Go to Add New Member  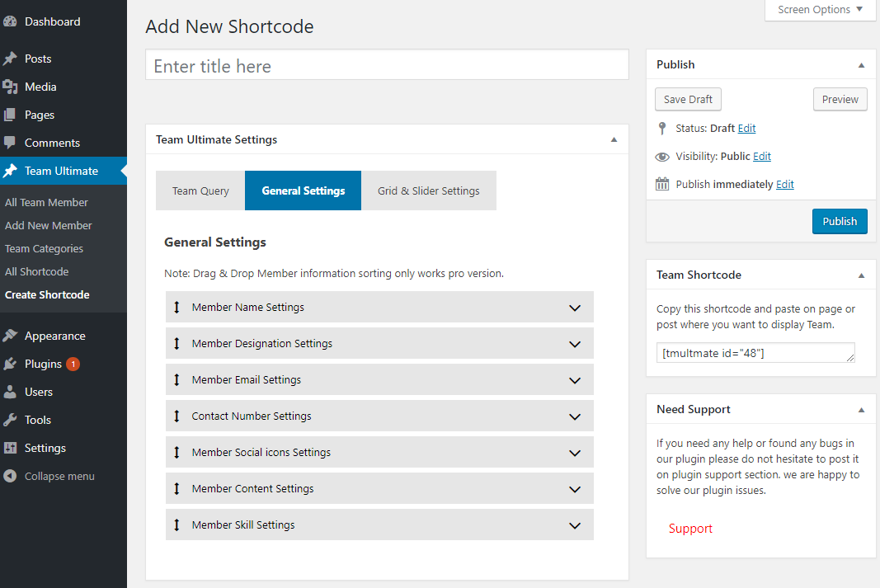click(x=49, y=225)
